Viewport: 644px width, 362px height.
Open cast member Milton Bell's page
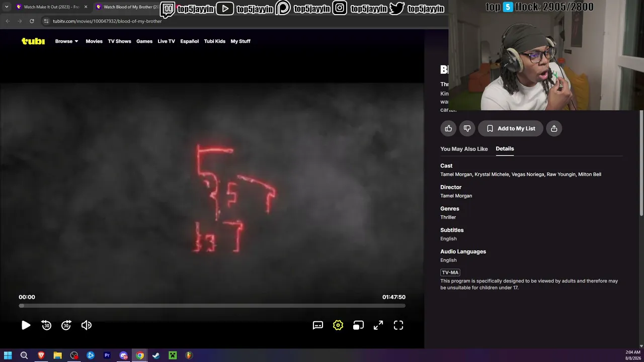tap(590, 174)
